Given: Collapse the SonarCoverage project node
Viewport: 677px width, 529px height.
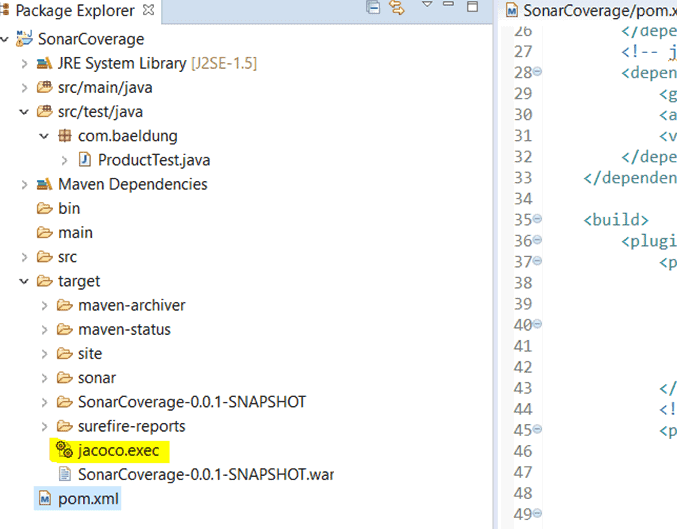Looking at the screenshot, I should (7, 40).
